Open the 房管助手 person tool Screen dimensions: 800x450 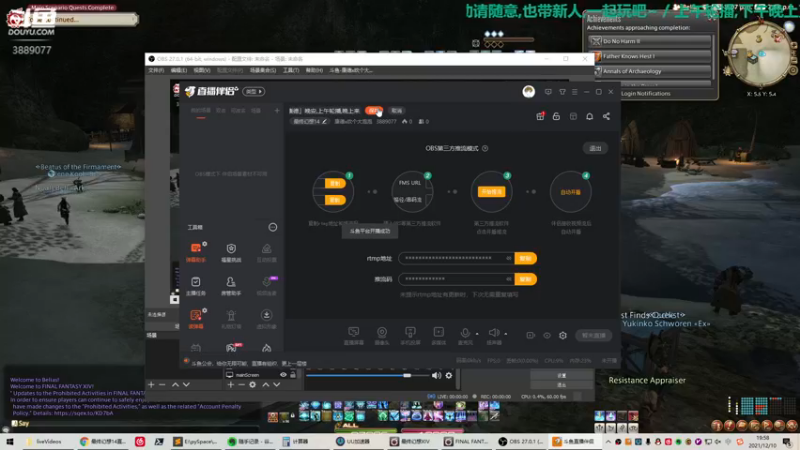(231, 286)
